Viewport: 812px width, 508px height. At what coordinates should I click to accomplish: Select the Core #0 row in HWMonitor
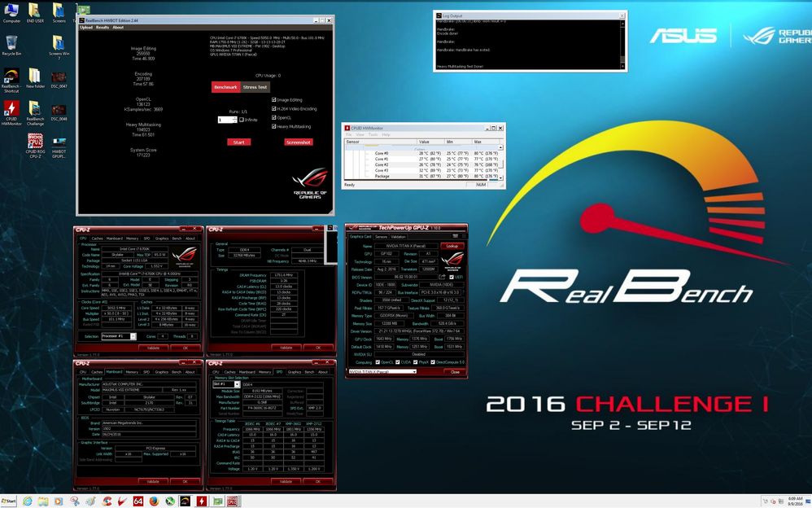pyautogui.click(x=422, y=153)
